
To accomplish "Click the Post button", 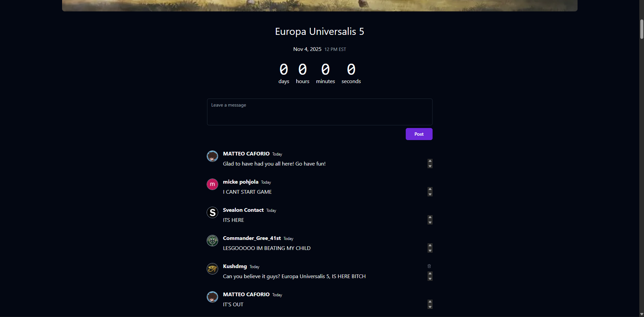I will pyautogui.click(x=418, y=134).
